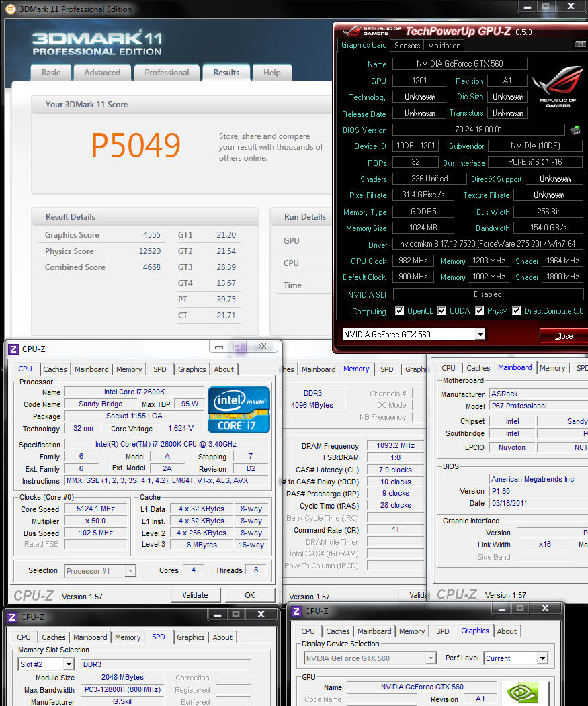
Task: Click the P67 Professional model value
Action: pos(519,406)
